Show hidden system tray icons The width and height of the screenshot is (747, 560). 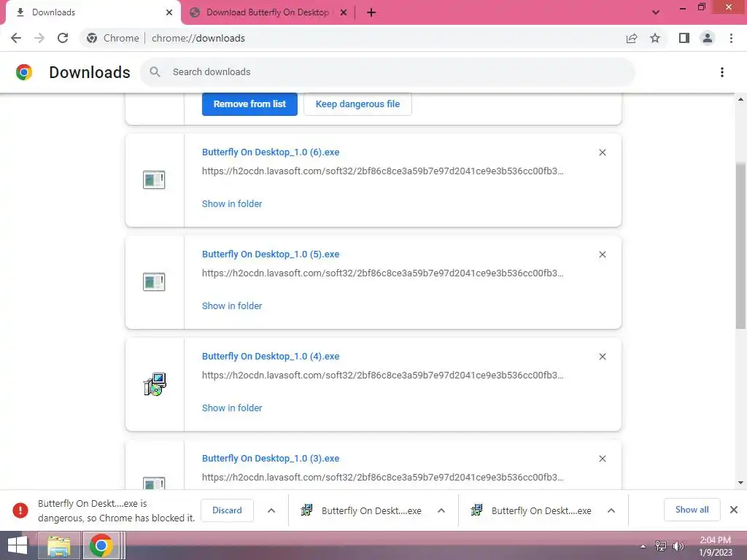pyautogui.click(x=643, y=546)
